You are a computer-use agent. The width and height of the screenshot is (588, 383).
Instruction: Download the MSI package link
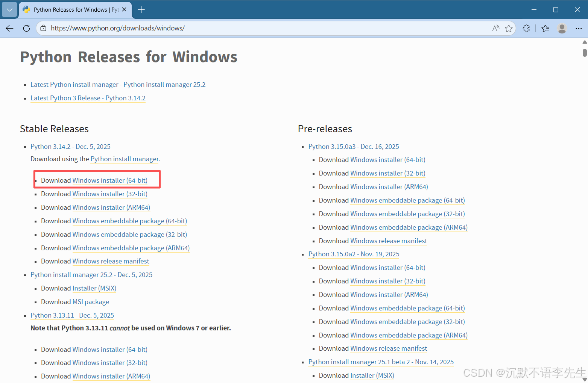[91, 302]
